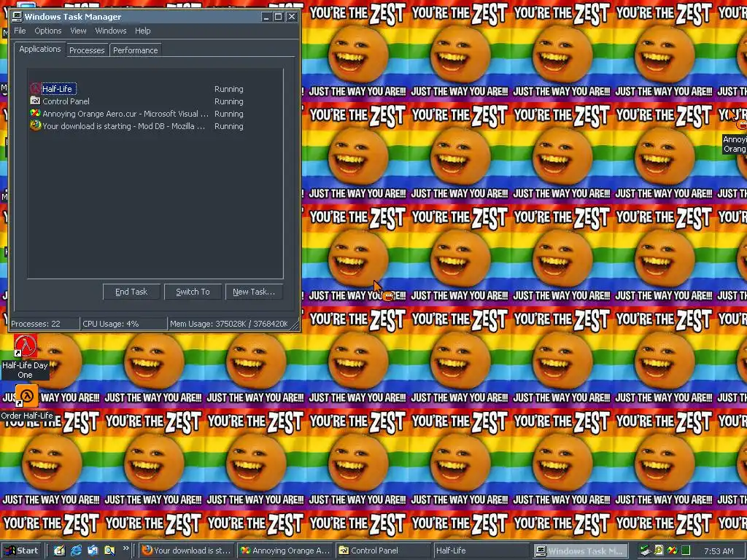Open the Start menu
Screen dimensions: 747x560
click(x=21, y=551)
